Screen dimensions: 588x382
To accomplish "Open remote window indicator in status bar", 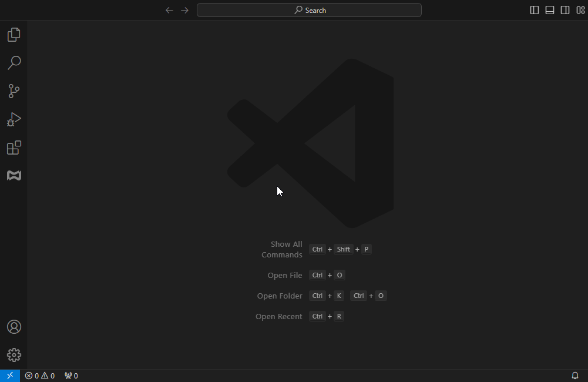I will pyautogui.click(x=10, y=376).
